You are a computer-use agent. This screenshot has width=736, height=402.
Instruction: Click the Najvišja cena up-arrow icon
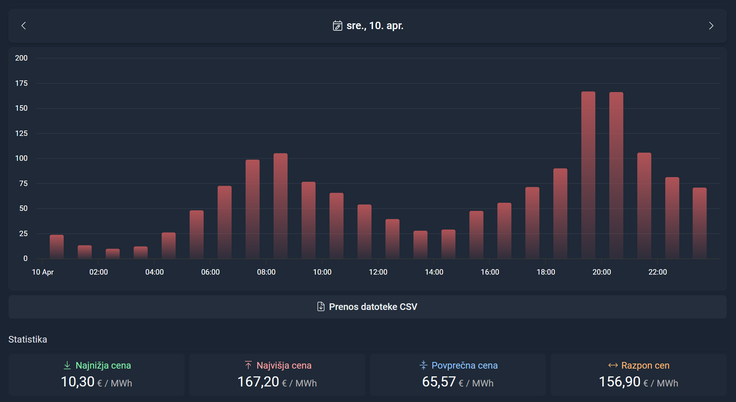248,365
